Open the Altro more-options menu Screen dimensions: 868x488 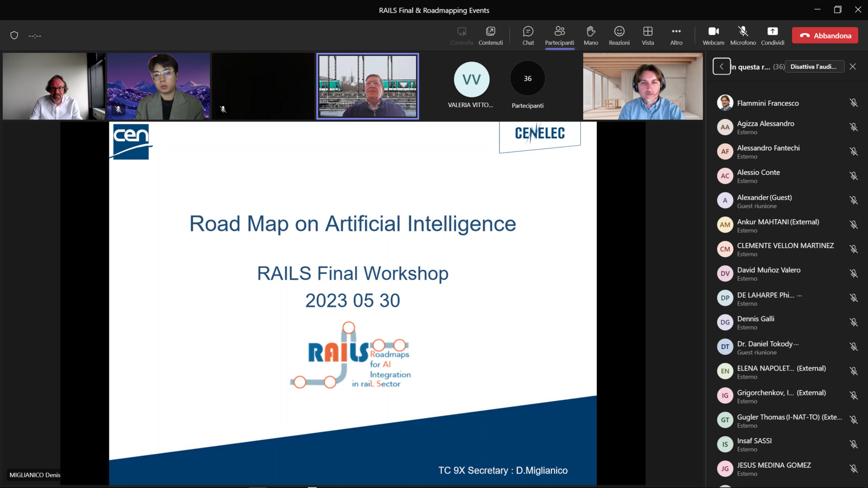click(x=676, y=35)
